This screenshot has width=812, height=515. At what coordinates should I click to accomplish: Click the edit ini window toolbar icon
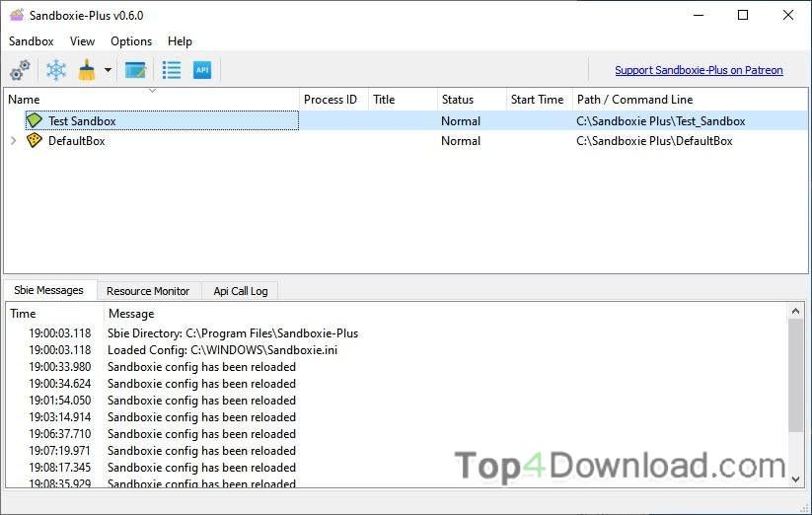coord(136,70)
